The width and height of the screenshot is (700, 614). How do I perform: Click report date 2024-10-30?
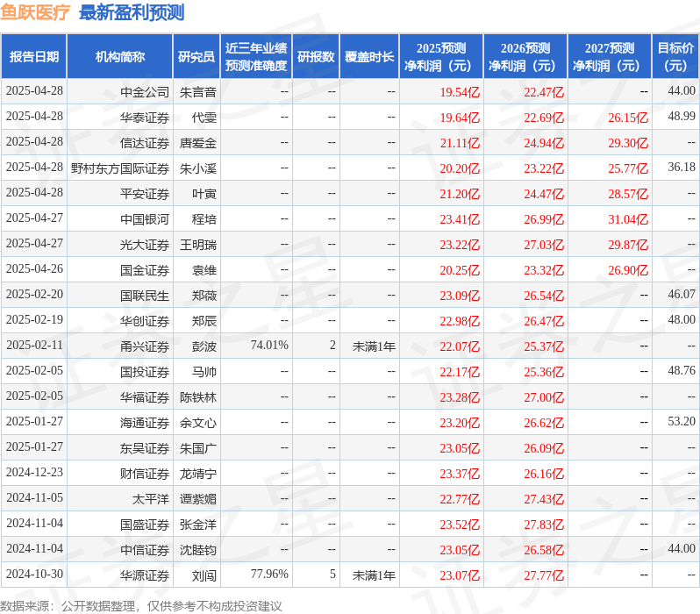click(34, 575)
